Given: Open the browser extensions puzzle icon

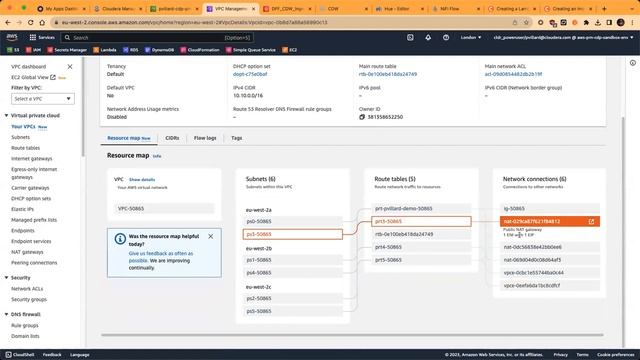Looking at the screenshot, I should click(x=586, y=22).
